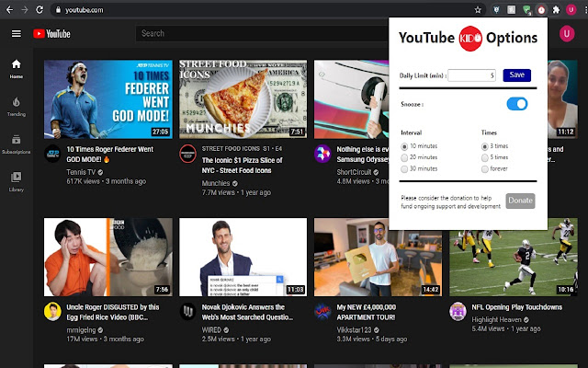This screenshot has height=368, width=588.
Task: Open title 'Novak Djokovic Answers the Web's Most Searched'
Action: click(x=247, y=312)
